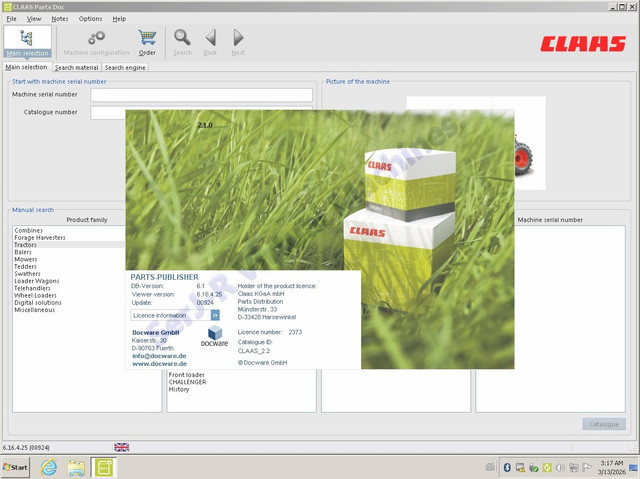Select Telehandlers product family
This screenshot has width=640, height=479.
(32, 288)
